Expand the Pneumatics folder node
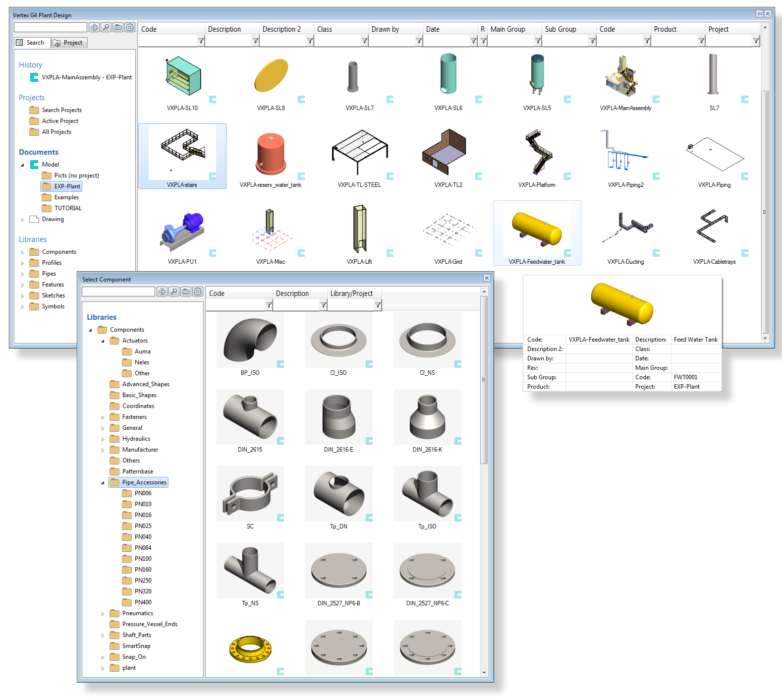The width and height of the screenshot is (782, 700). [103, 614]
